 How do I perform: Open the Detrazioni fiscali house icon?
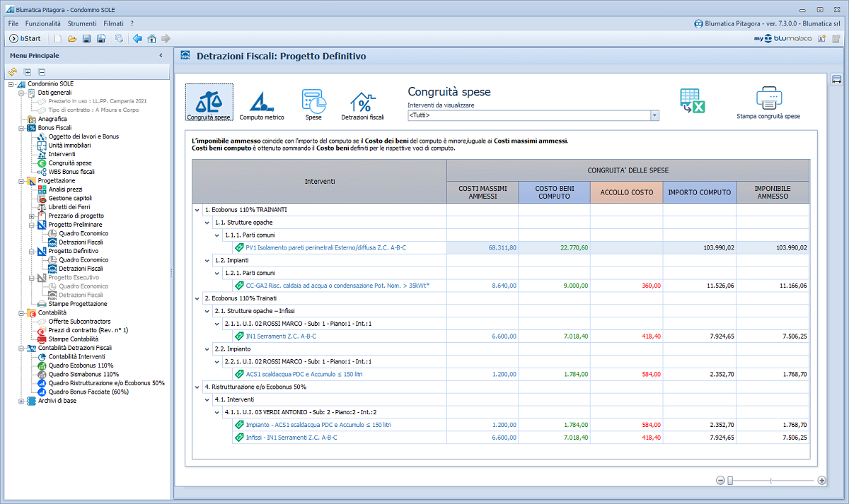click(362, 102)
